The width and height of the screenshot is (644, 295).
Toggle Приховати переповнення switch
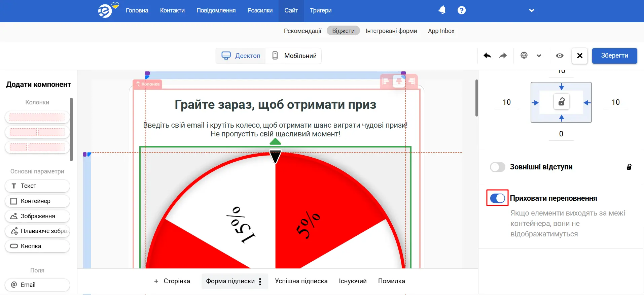click(498, 198)
